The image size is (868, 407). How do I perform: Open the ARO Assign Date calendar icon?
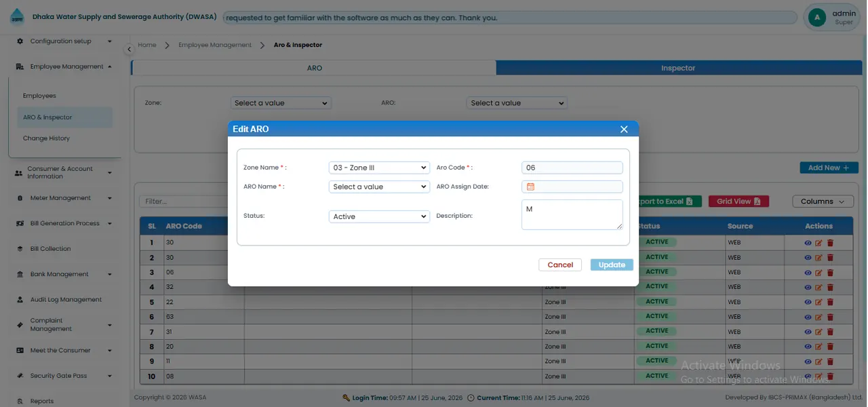coord(530,187)
